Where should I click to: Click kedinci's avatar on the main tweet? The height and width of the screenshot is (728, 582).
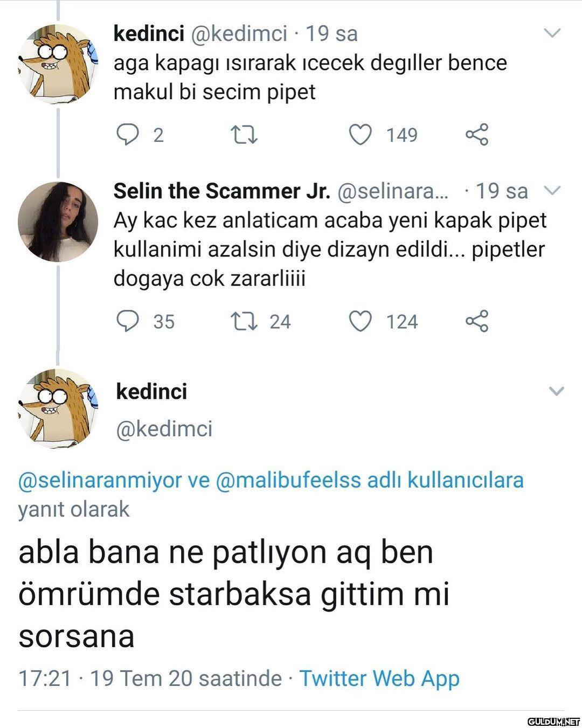point(58,408)
